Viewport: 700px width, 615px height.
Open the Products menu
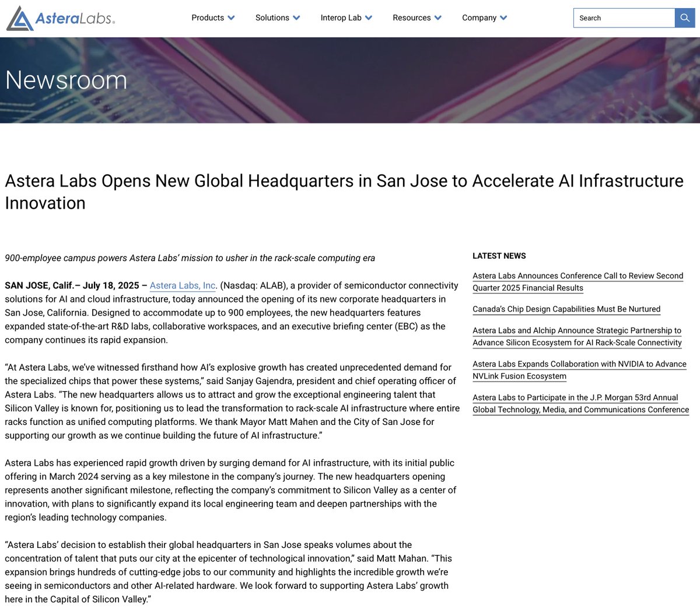[x=208, y=18]
